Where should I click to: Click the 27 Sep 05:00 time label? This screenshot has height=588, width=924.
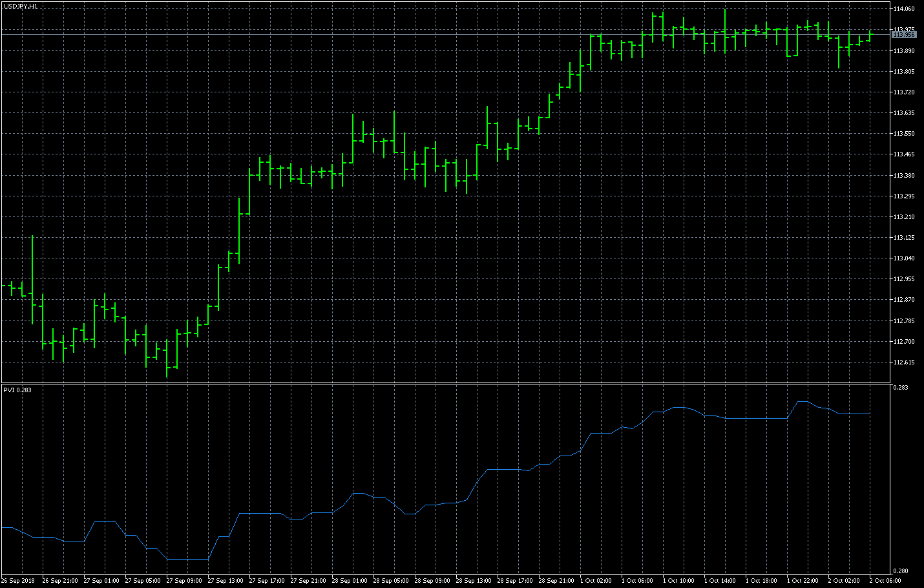(143, 581)
